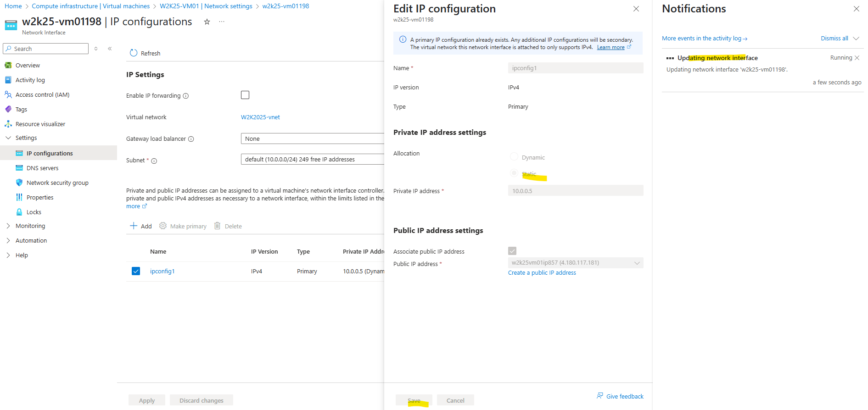The image size is (868, 410).
Task: Click Give feedback icon
Action: (x=600, y=396)
